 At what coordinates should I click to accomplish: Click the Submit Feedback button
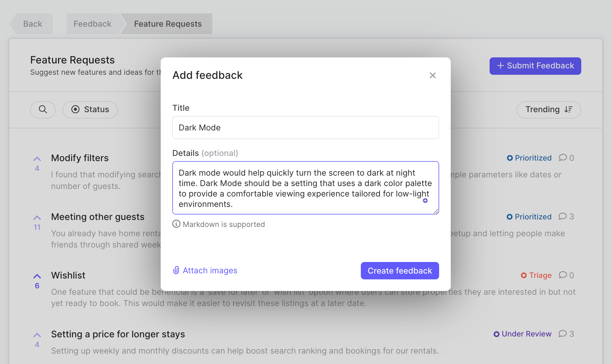coord(535,66)
